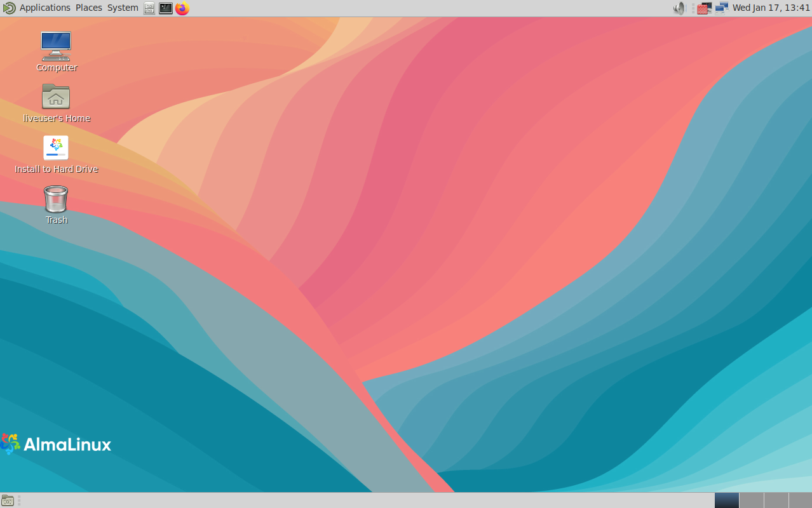812x508 pixels.
Task: Toggle the show desktop button
Action: tap(6, 500)
